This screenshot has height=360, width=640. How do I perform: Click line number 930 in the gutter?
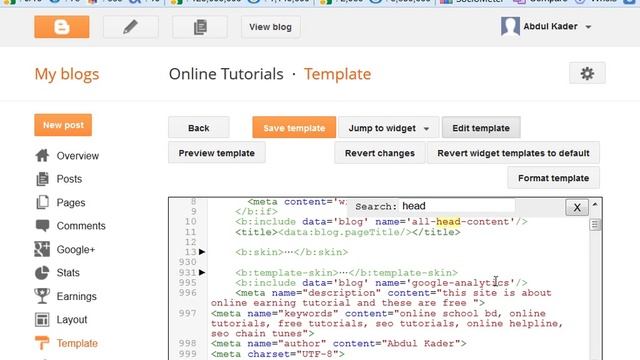187,262
